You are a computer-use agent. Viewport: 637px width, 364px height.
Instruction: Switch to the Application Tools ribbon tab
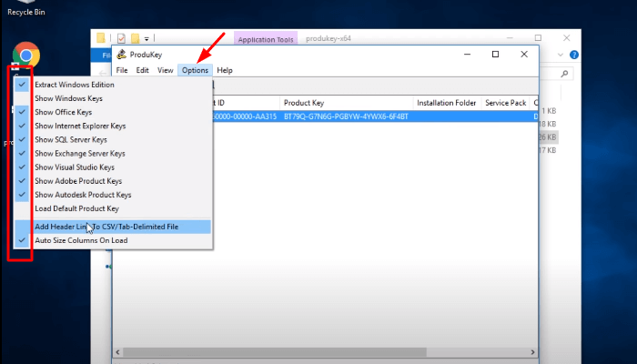265,39
